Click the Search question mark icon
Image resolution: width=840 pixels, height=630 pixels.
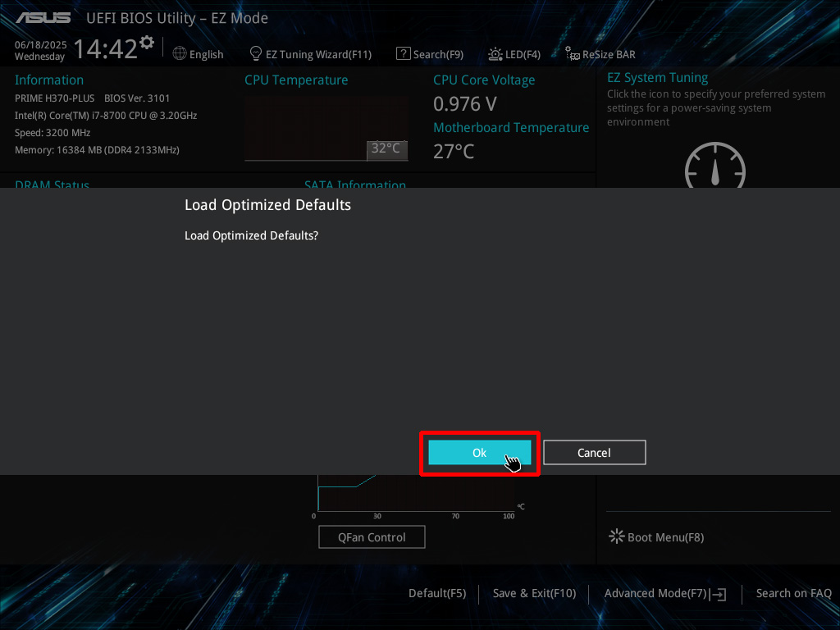tap(403, 53)
